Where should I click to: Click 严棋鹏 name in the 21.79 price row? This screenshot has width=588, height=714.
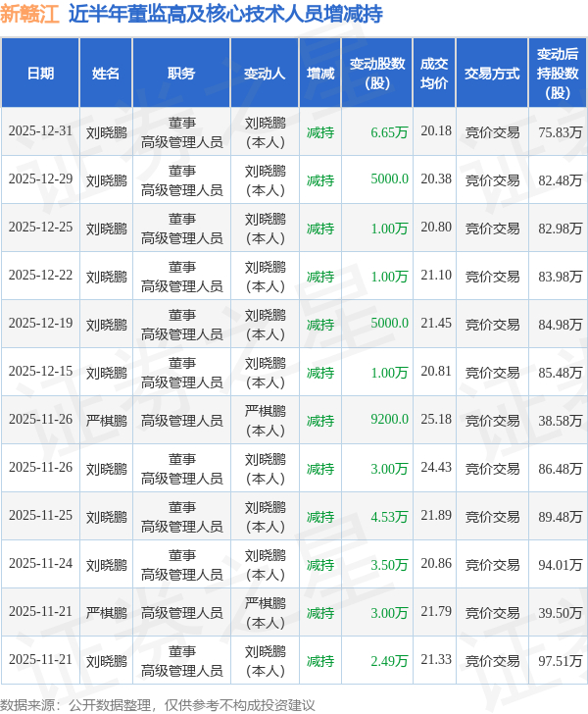[x=107, y=612]
